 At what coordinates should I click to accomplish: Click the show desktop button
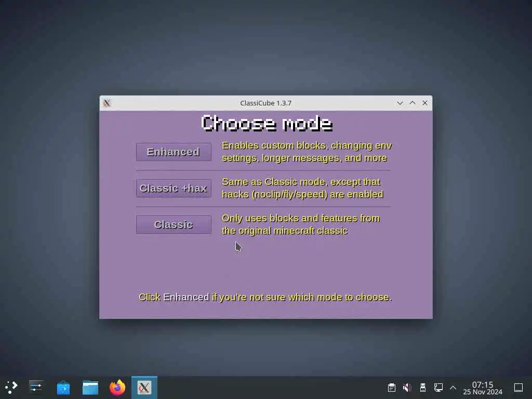tap(518, 388)
